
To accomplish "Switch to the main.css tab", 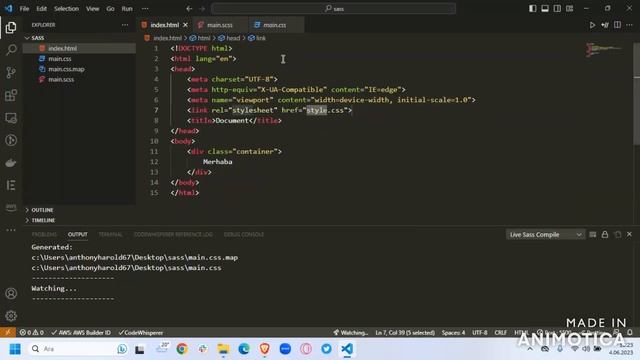I will 275,25.
